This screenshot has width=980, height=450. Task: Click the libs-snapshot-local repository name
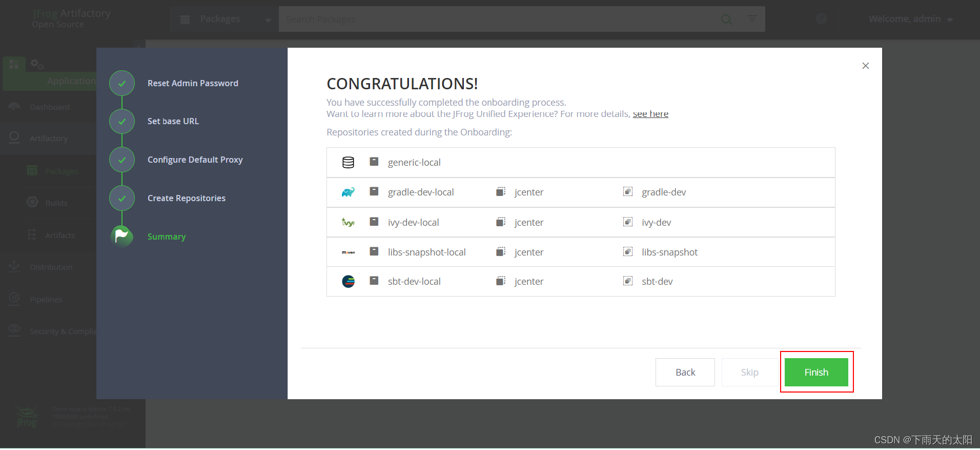pos(427,252)
